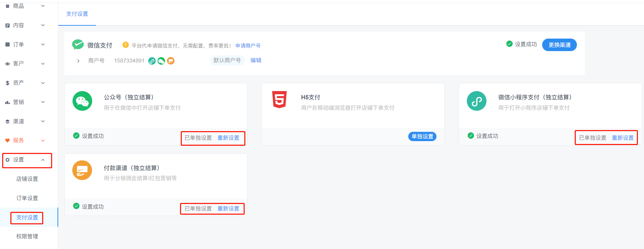Click the 付款渠道 orange icon
Image resolution: width=644 pixels, height=249 pixels.
tap(83, 170)
